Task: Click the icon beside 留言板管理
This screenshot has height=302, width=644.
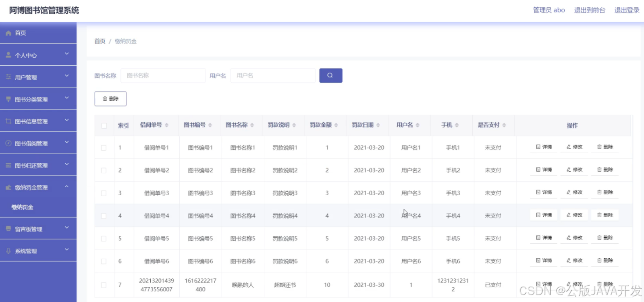Action: pyautogui.click(x=8, y=229)
